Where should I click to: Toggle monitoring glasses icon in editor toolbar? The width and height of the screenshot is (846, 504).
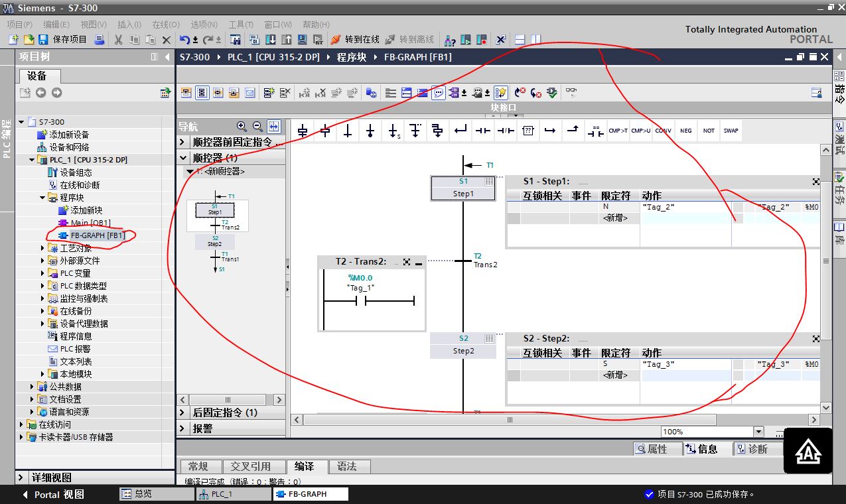571,93
